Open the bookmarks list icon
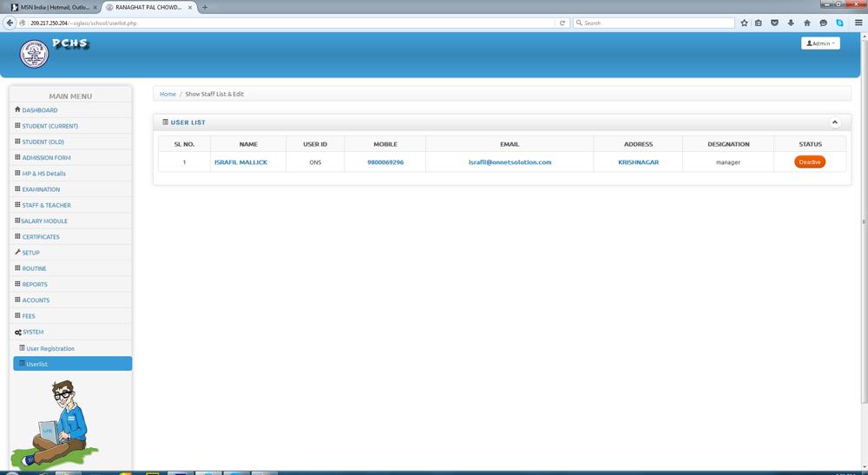 pyautogui.click(x=759, y=23)
